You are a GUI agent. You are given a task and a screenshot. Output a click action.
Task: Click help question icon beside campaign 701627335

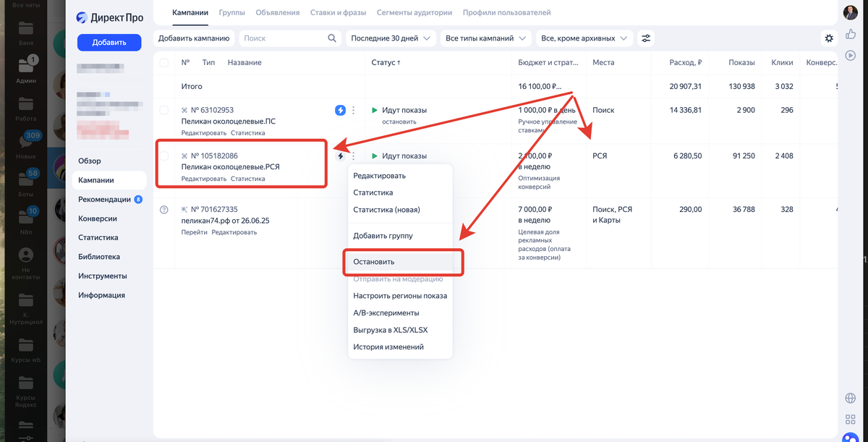tap(163, 210)
